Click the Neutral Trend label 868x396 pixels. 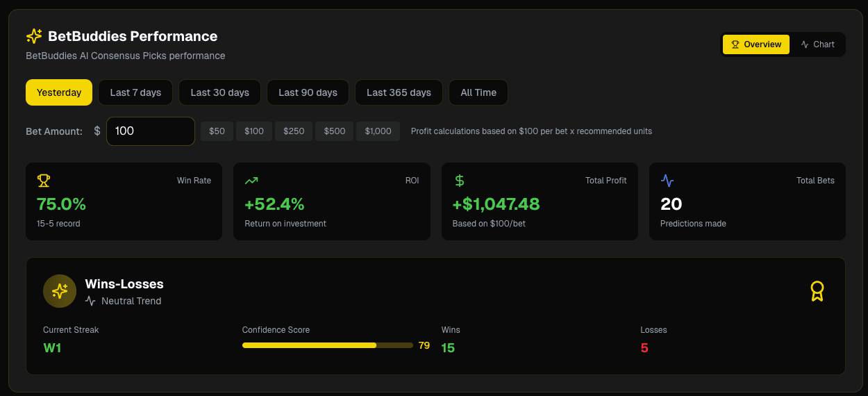tap(131, 301)
